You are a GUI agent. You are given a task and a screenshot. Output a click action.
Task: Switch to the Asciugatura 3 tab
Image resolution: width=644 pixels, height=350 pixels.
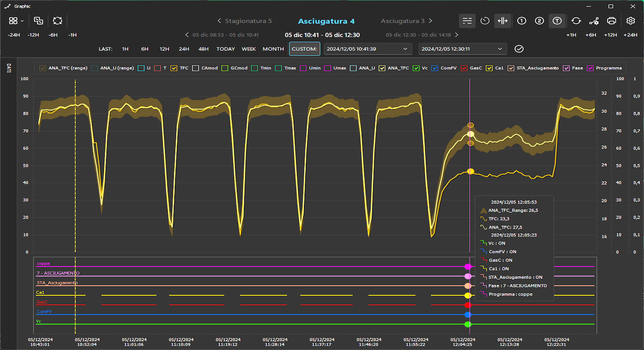(402, 21)
